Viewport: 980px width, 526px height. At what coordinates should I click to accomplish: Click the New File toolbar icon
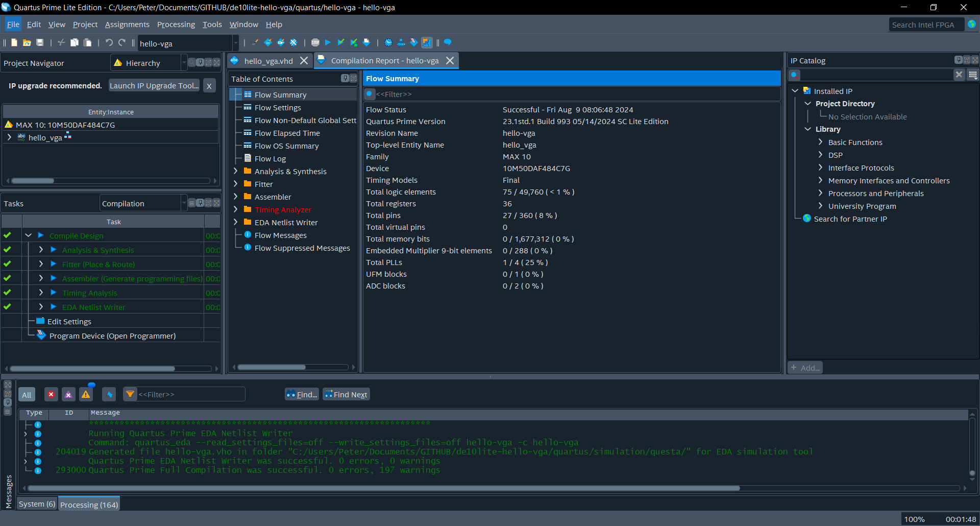pos(14,43)
